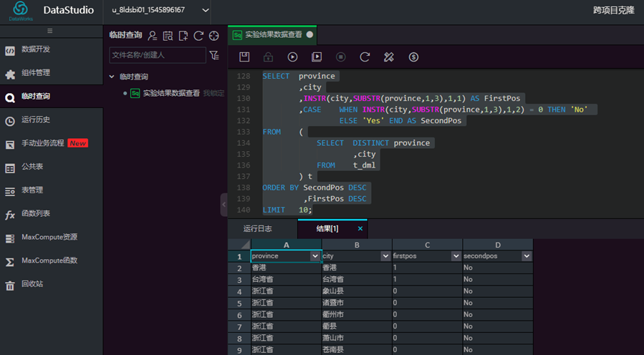Save the query with the floppy disk icon
The height and width of the screenshot is (355, 644).
pos(244,57)
